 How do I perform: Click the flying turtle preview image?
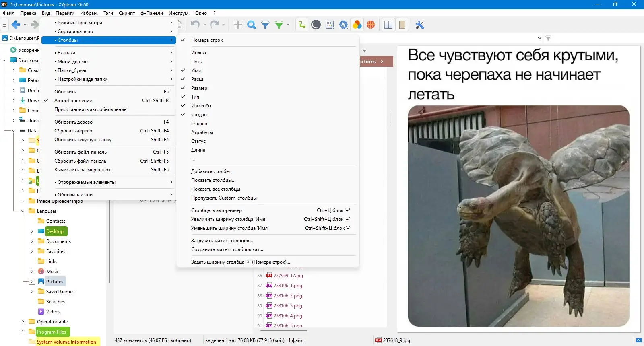pos(518,216)
